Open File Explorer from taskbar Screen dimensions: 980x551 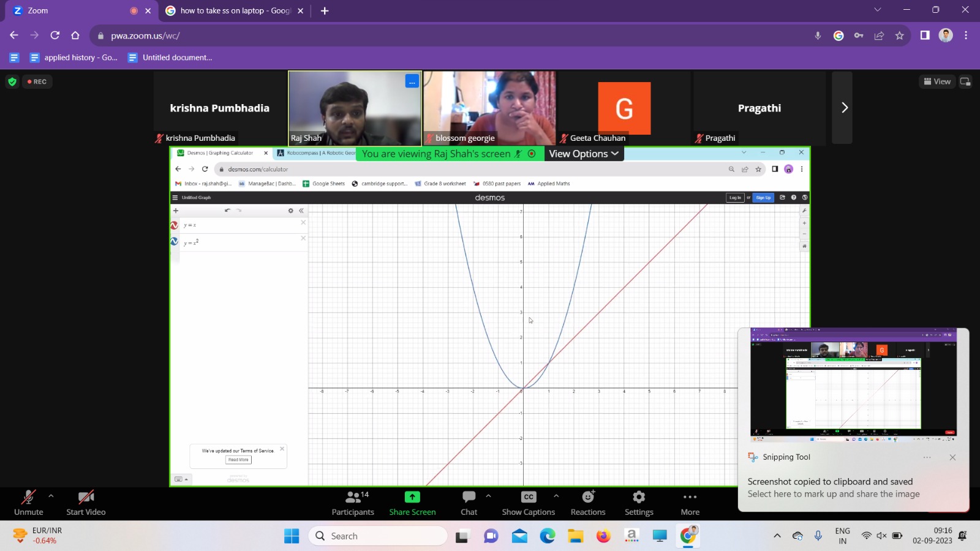tap(575, 536)
